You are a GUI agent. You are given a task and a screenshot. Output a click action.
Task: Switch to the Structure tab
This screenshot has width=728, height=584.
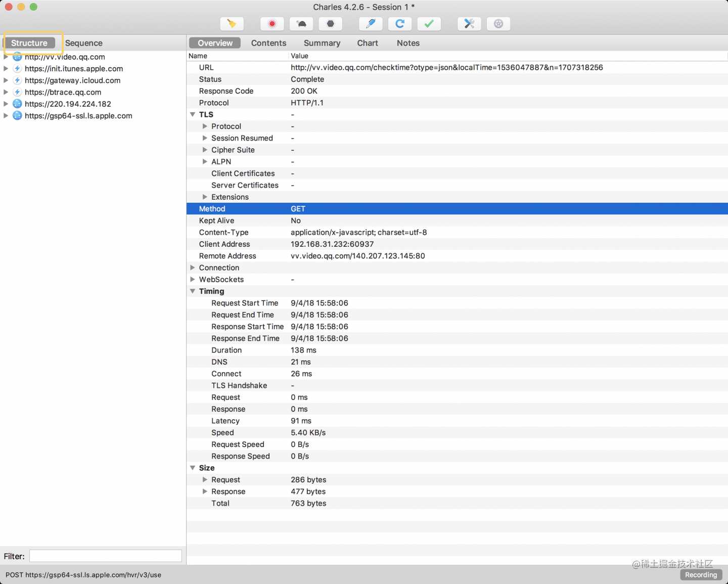[x=29, y=43]
